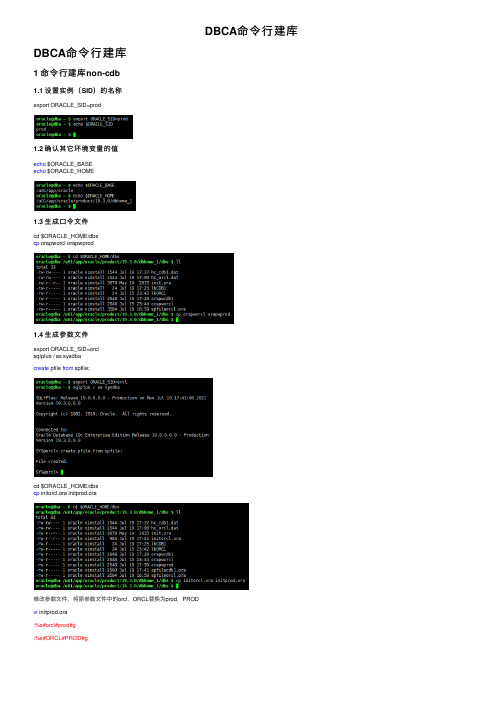This screenshot has width=504, height=713.
Task: Open the SQL*Plus session terminal screenshot
Action: [124, 427]
